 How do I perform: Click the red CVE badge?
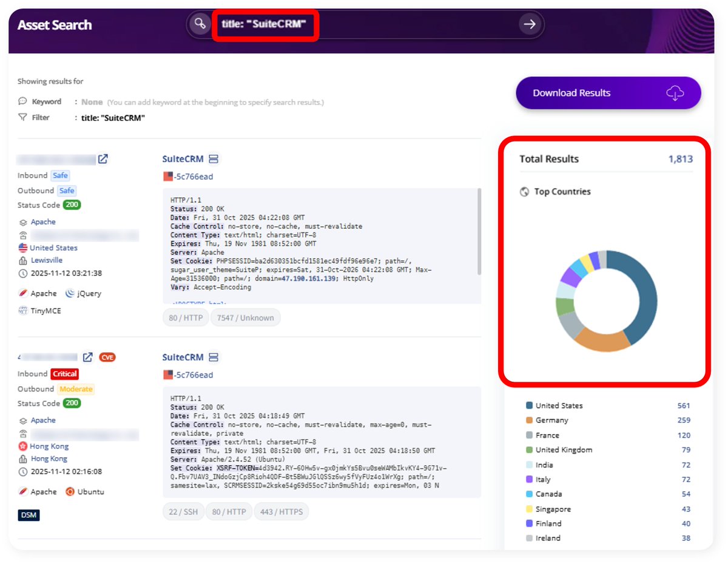107,357
